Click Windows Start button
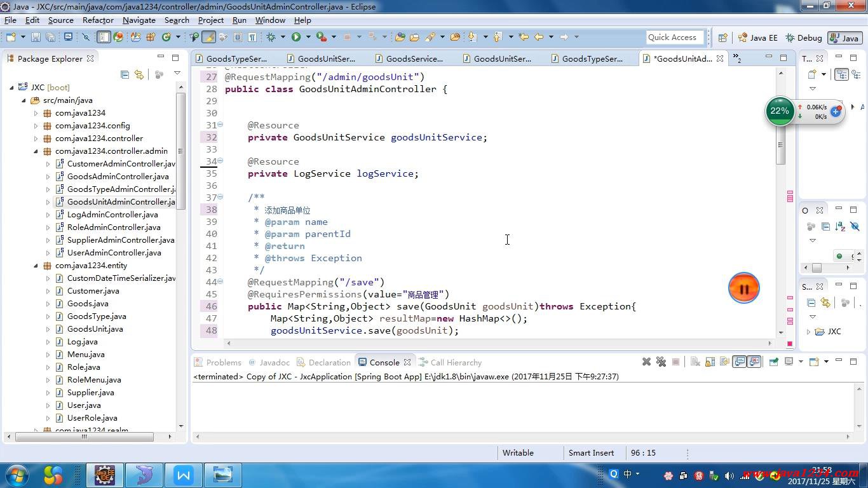Screen dimensions: 868x488 click(17, 475)
